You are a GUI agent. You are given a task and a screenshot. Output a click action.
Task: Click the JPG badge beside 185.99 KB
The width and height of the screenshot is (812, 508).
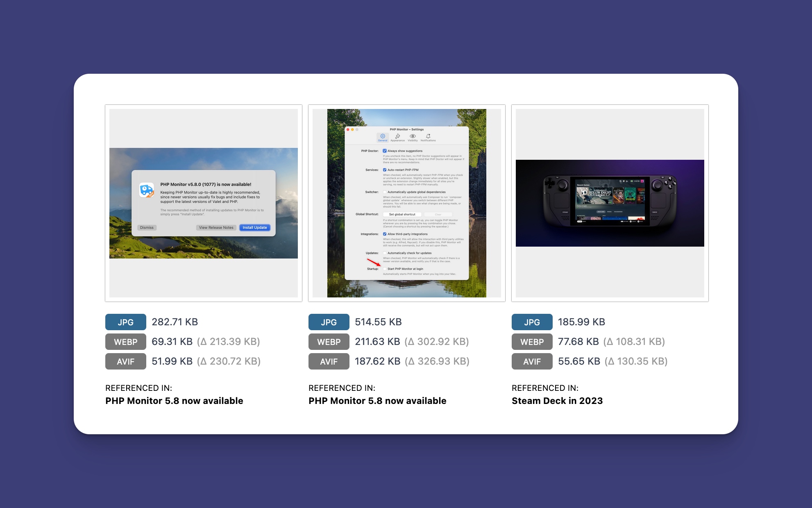pyautogui.click(x=532, y=322)
